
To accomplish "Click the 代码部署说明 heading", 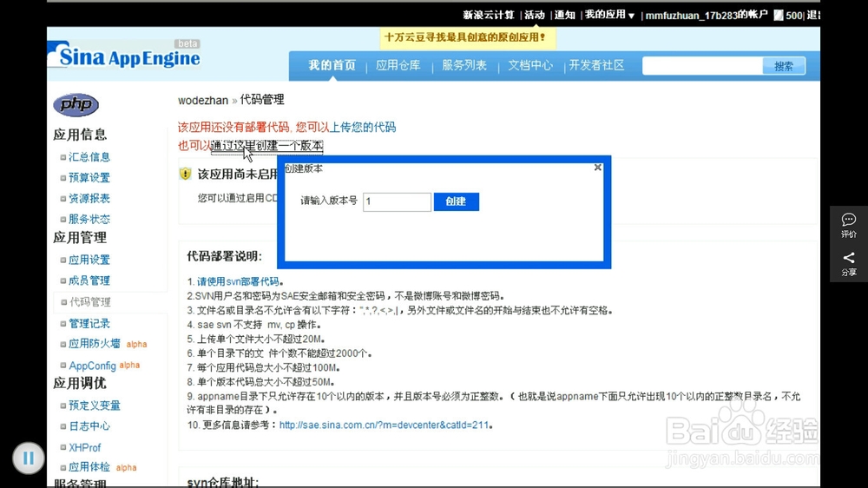I will tap(224, 256).
